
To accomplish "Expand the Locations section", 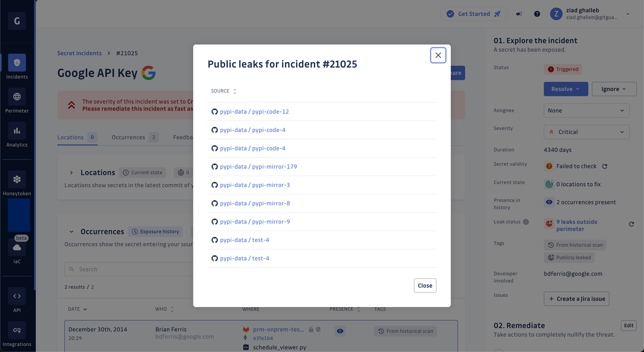I will 71,172.
